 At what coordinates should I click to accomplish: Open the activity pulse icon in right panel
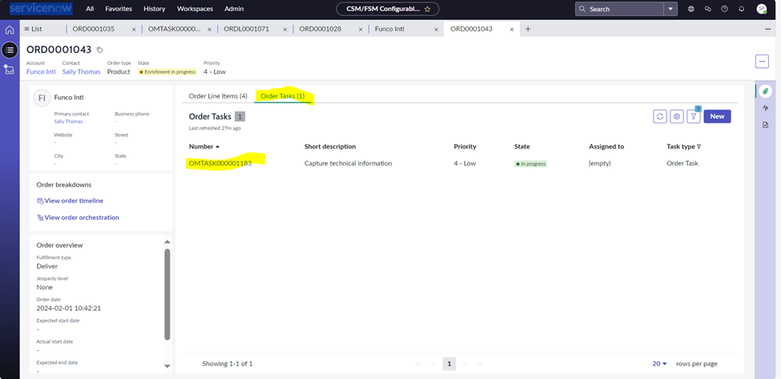click(x=766, y=108)
